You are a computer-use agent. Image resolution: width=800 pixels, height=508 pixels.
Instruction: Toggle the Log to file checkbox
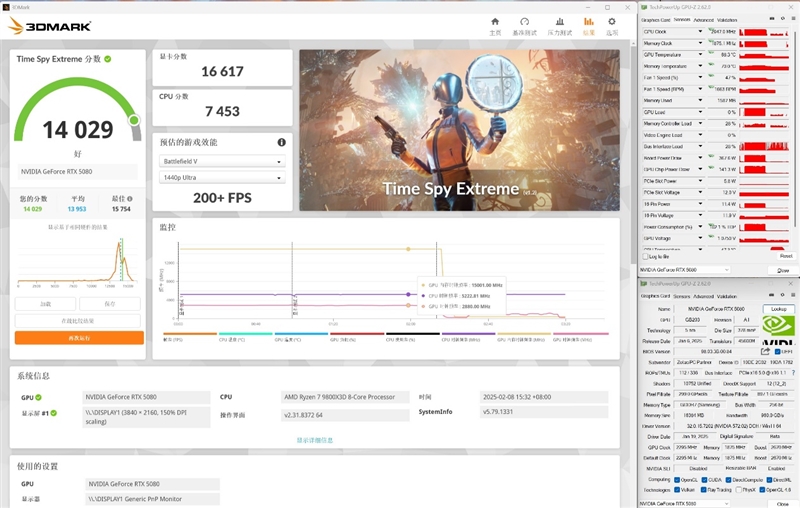[x=644, y=257]
